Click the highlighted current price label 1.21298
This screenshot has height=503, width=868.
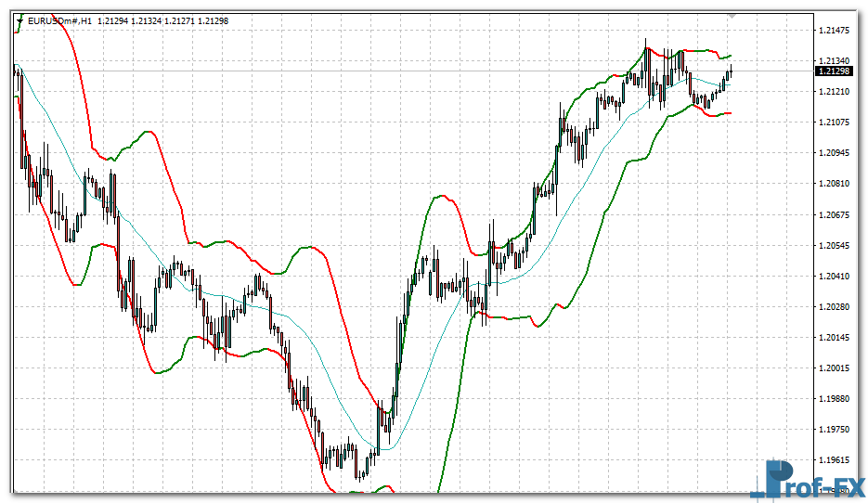coord(834,71)
